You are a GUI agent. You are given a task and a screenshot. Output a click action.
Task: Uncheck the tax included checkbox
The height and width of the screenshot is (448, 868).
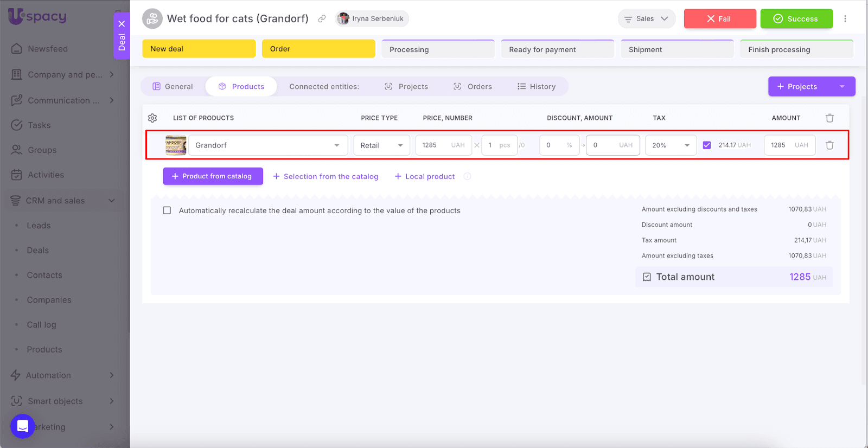coord(706,145)
